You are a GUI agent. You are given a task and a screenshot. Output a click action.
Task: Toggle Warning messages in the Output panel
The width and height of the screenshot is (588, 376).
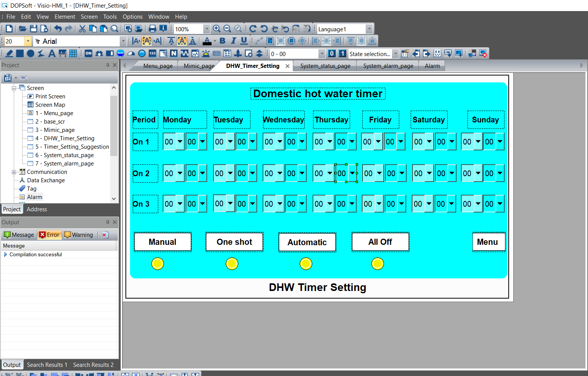click(x=79, y=235)
